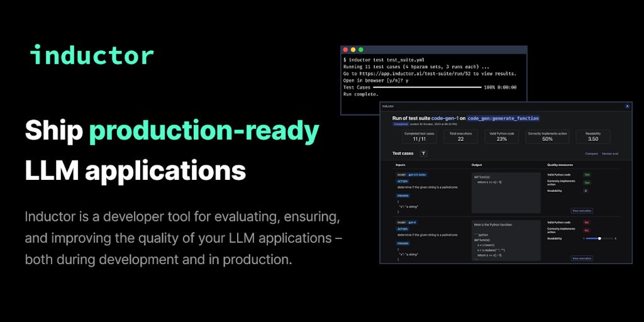Screen dimensions: 644x322
Task: Maximize the terminal using the green button
Action: point(361,50)
